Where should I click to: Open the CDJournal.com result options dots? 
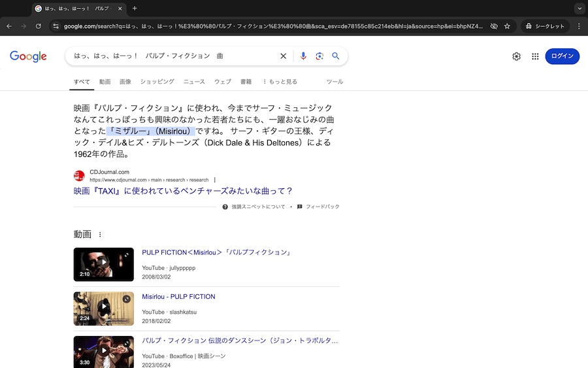click(215, 180)
